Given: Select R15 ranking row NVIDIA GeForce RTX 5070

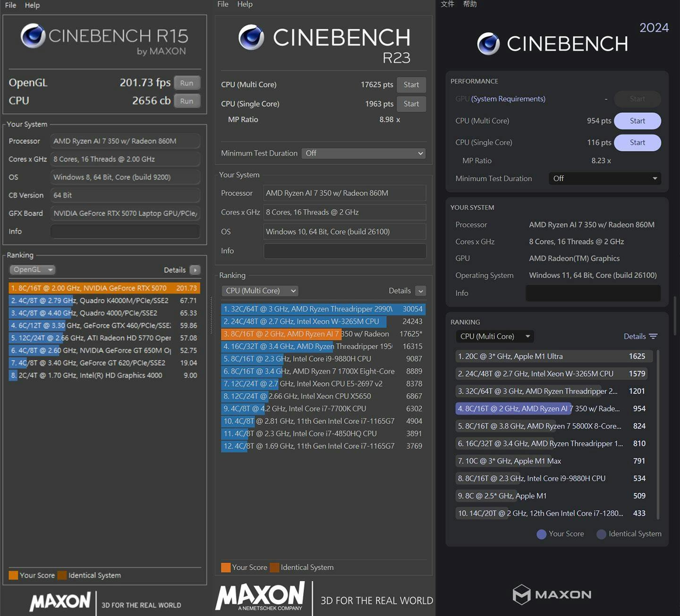Looking at the screenshot, I should [104, 288].
